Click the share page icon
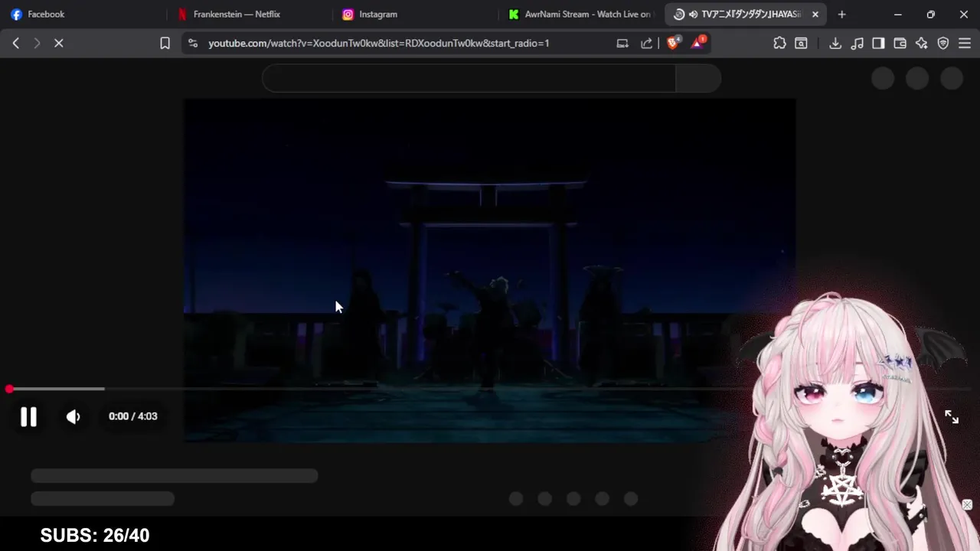Image resolution: width=980 pixels, height=551 pixels. click(646, 44)
